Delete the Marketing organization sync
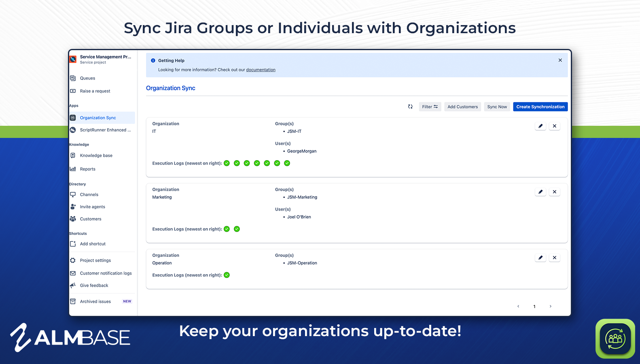The image size is (640, 364). click(x=555, y=192)
